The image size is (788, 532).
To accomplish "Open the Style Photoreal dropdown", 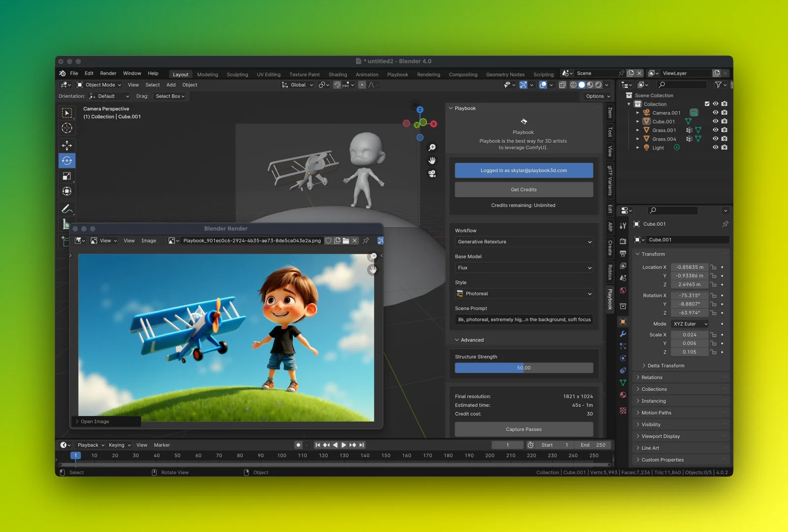I will [x=524, y=294].
